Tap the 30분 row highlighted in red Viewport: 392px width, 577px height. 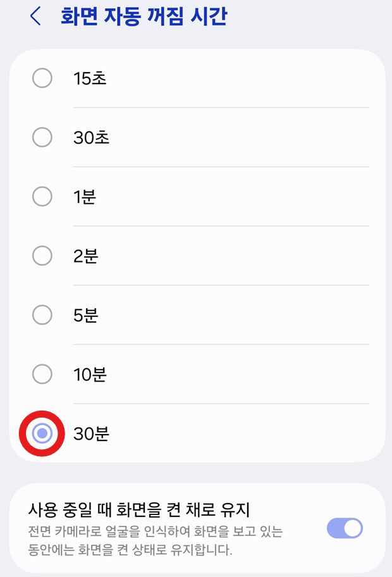pyautogui.click(x=190, y=433)
